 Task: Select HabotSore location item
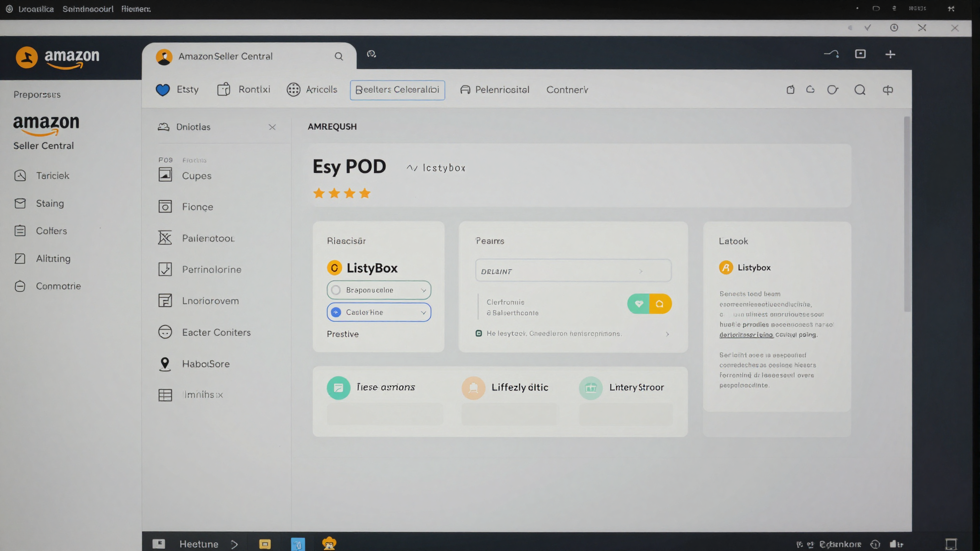(194, 364)
